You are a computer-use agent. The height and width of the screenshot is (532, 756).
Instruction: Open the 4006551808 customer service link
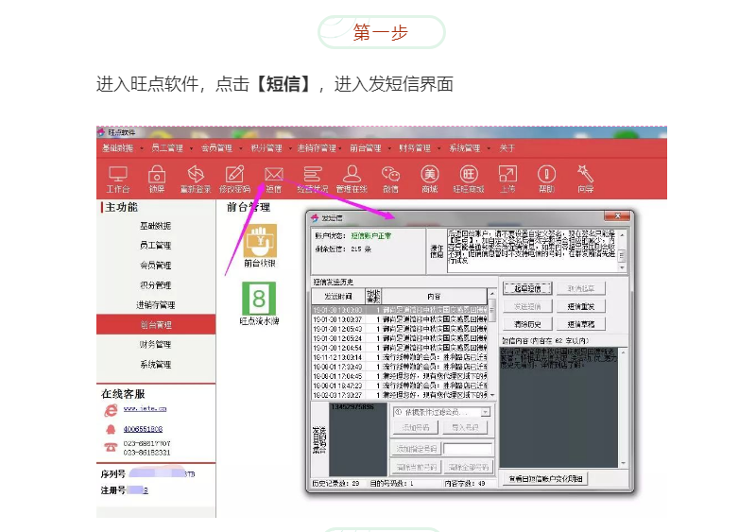[143, 429]
